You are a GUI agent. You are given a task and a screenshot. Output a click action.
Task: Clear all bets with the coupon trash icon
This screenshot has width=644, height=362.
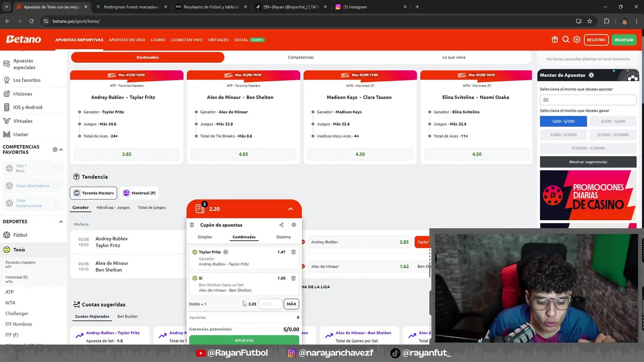tap(192, 225)
